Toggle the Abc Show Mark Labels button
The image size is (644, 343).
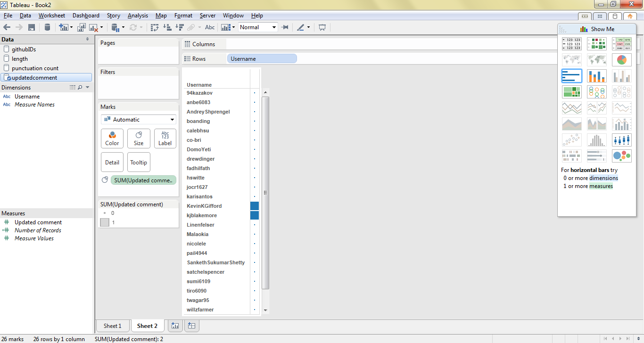click(x=210, y=27)
